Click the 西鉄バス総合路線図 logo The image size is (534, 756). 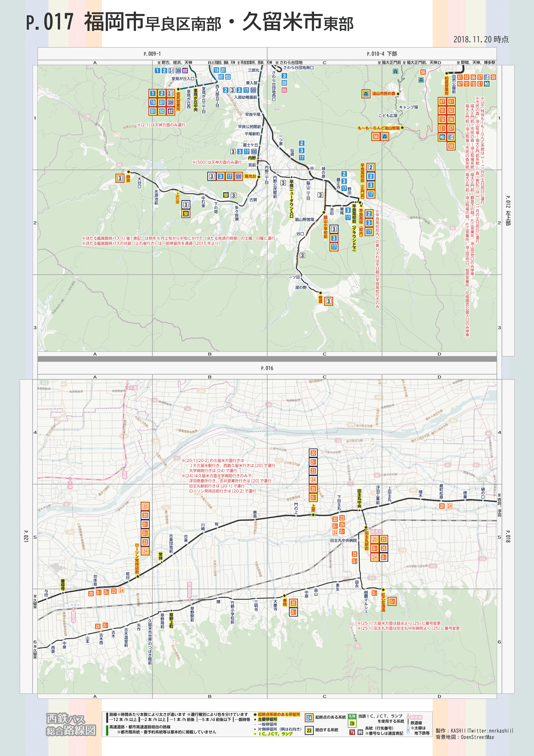pos(71,724)
